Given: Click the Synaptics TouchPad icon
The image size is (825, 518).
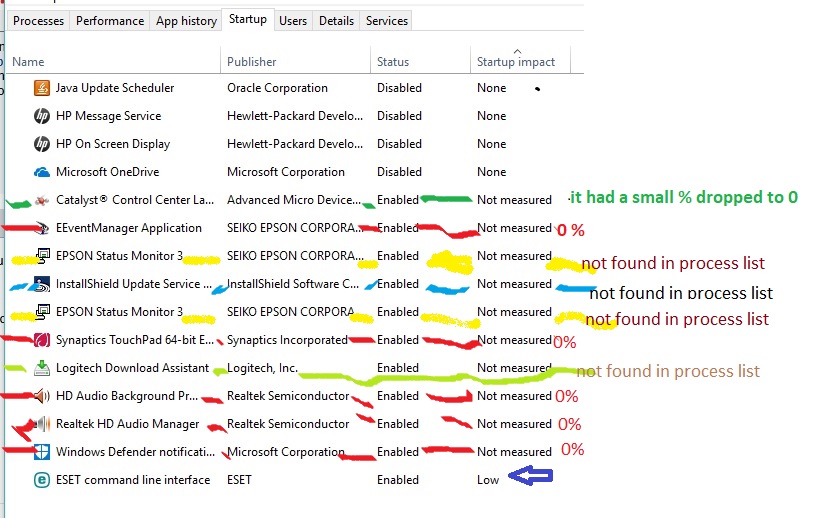Looking at the screenshot, I should [x=42, y=340].
